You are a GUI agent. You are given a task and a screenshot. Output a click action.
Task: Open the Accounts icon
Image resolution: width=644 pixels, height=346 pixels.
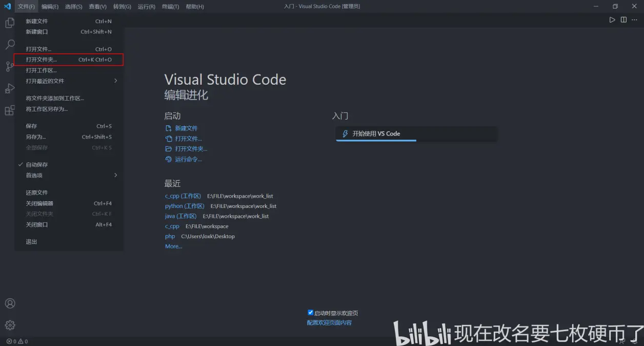pos(10,303)
